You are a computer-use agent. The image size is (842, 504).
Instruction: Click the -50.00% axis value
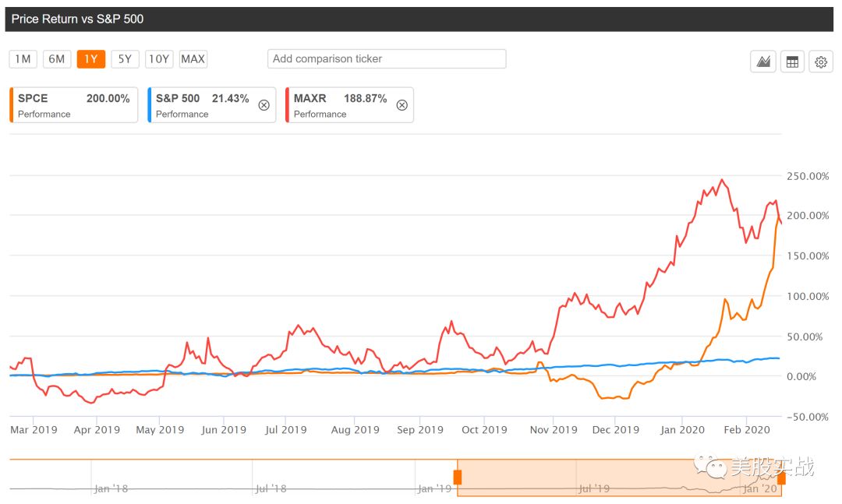click(x=808, y=417)
